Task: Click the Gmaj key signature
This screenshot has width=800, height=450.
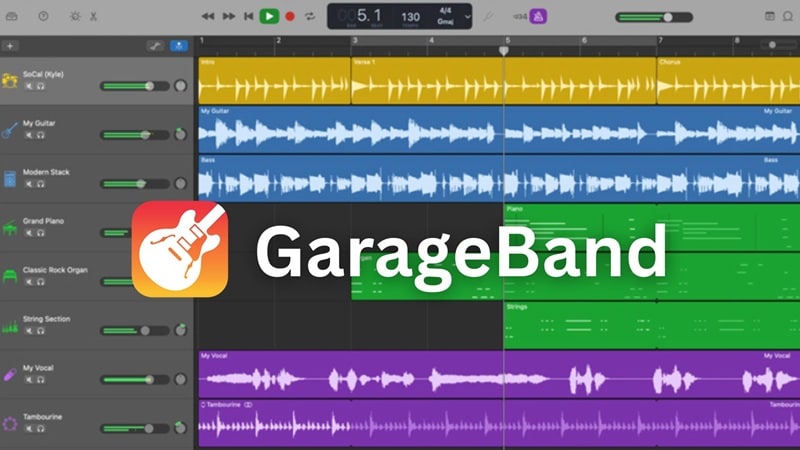Action: click(x=445, y=22)
